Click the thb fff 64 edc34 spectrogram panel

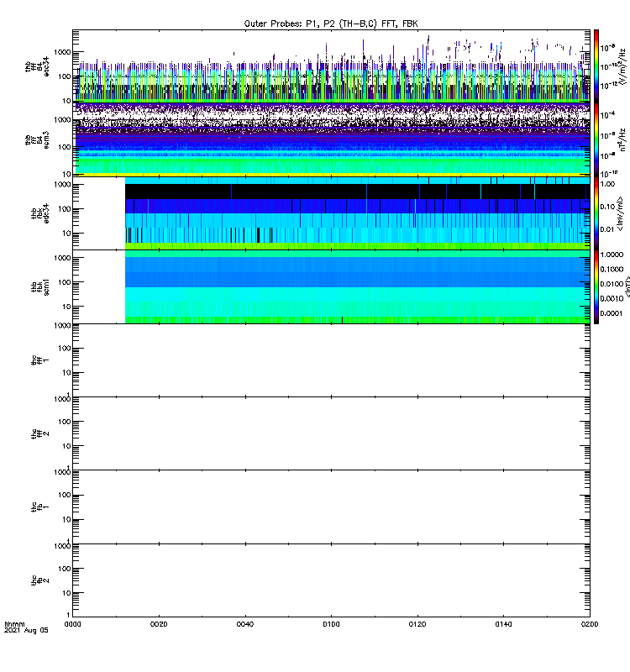(331, 66)
